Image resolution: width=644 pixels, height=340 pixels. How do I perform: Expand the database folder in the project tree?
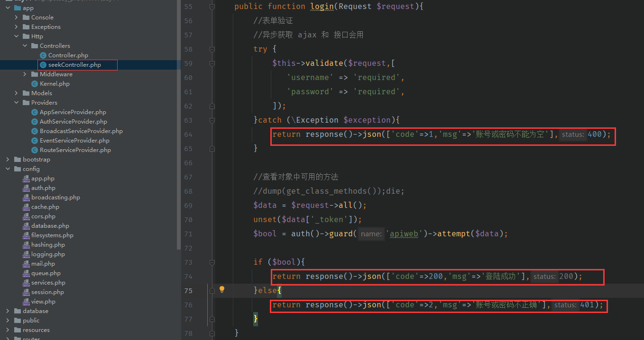[8, 311]
